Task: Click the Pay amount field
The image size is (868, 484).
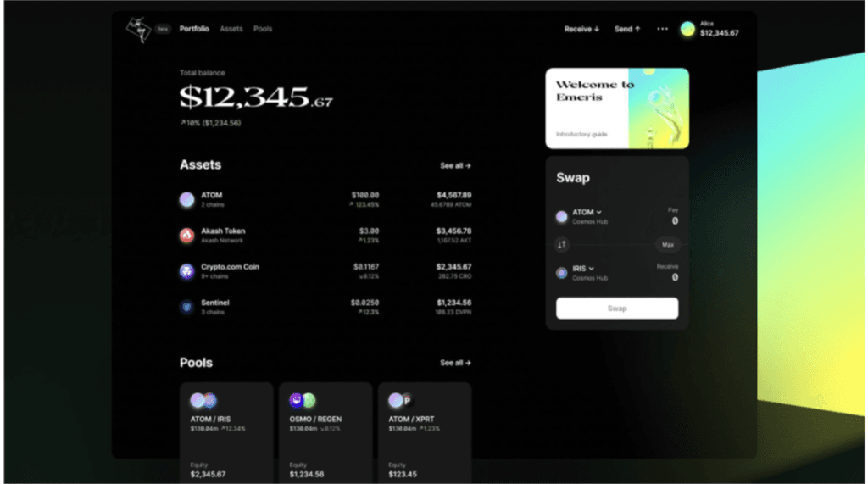Action: (674, 221)
